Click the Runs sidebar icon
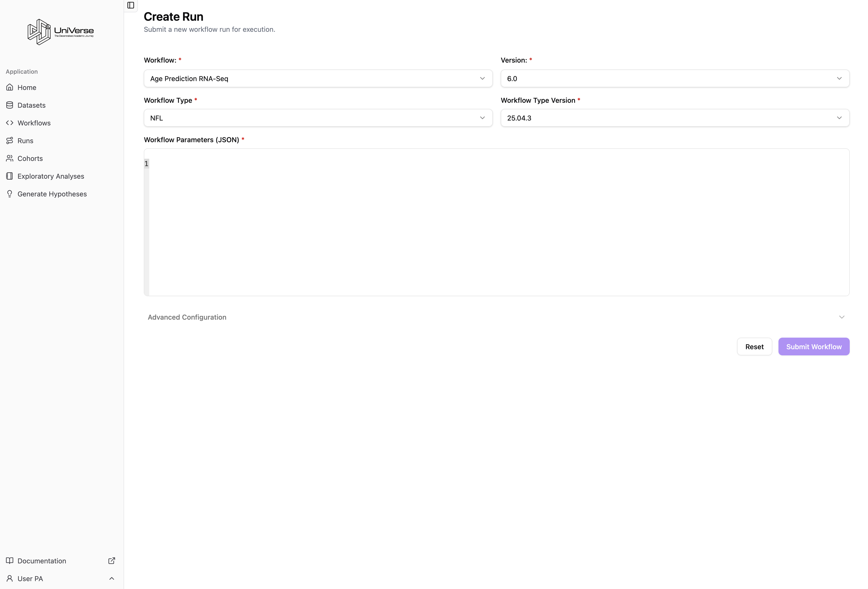868x589 pixels. (x=10, y=141)
